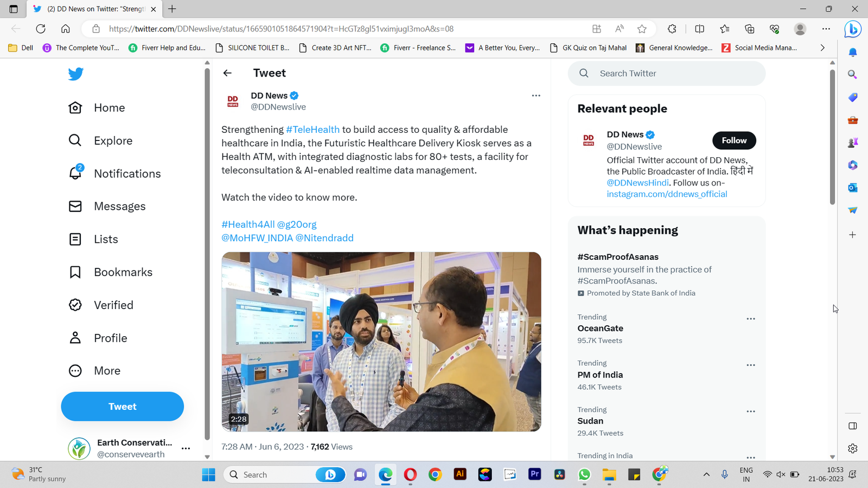Open the Edge sidebar search icon
The height and width of the screenshot is (488, 868).
point(853,74)
